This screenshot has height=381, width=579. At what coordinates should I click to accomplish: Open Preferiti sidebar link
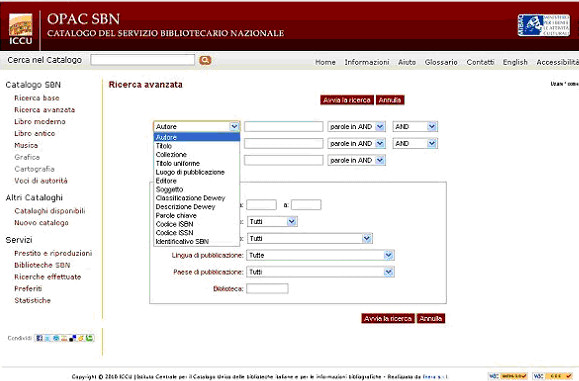click(28, 289)
